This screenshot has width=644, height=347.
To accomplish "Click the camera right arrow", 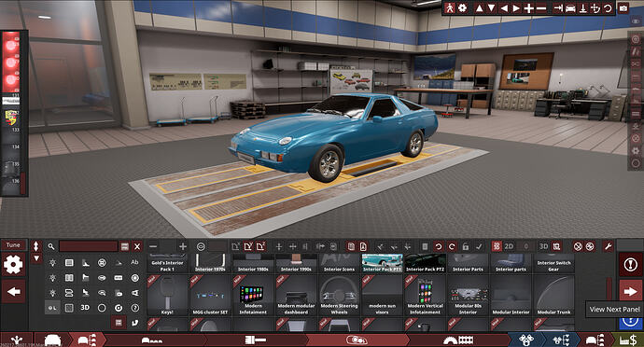I will click(516, 7).
